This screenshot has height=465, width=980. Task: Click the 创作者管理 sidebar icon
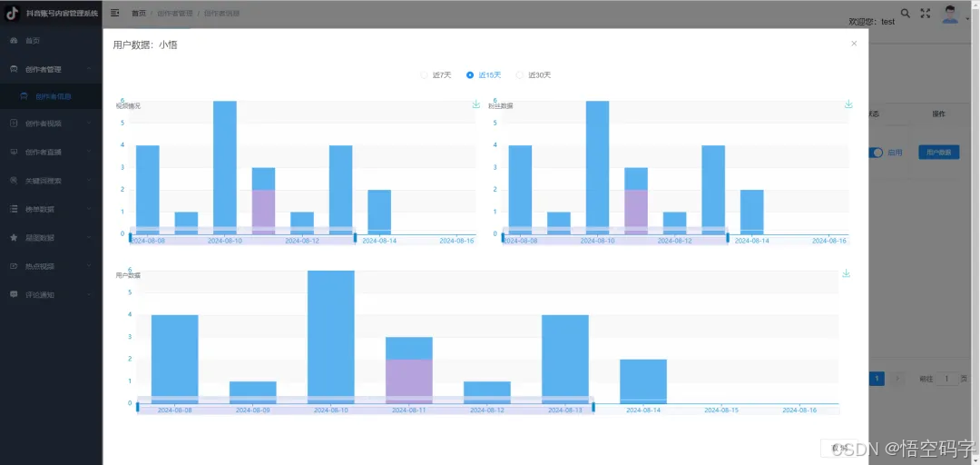14,69
